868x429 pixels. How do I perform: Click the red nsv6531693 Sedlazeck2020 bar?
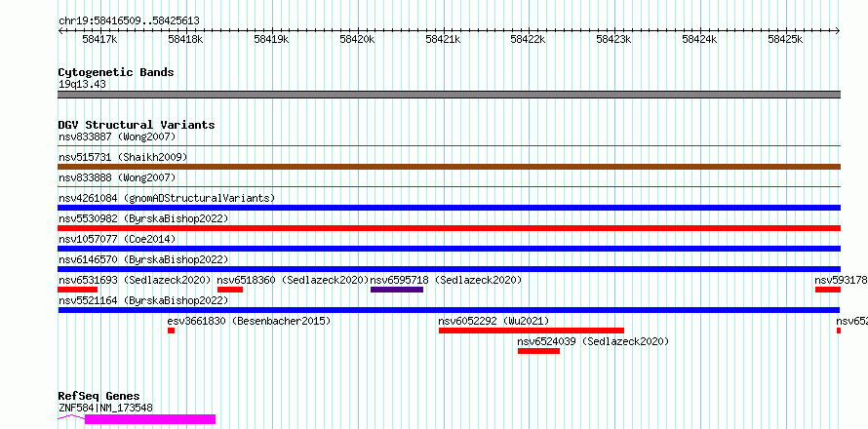point(77,290)
